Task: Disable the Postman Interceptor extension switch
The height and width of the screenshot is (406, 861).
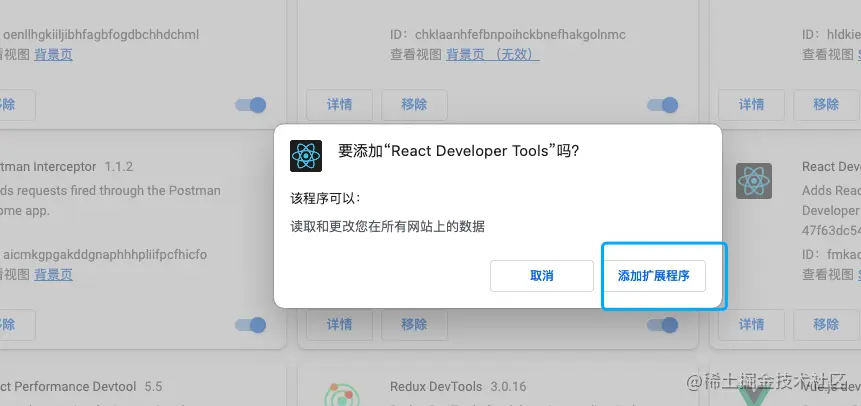Action: pos(250,325)
